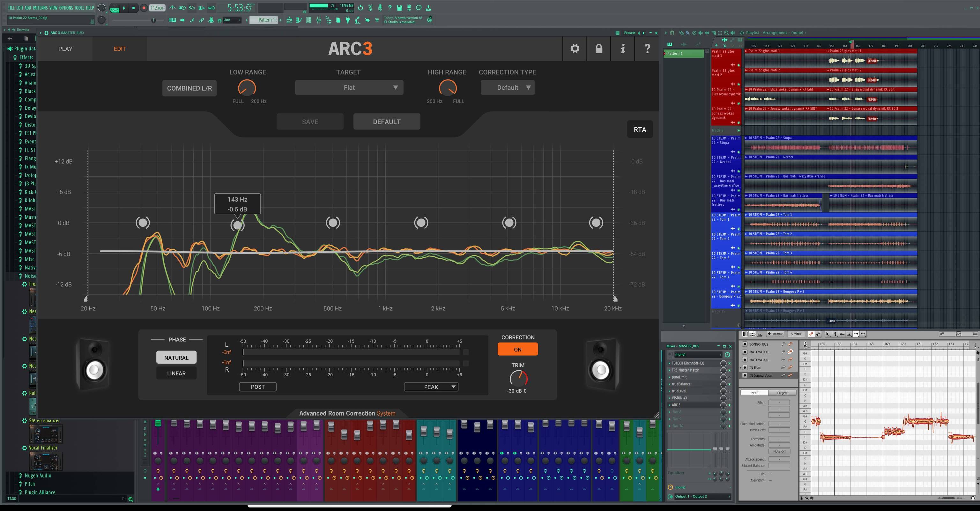This screenshot has height=511, width=980.
Task: Open the TOOLS menu
Action: coord(79,8)
